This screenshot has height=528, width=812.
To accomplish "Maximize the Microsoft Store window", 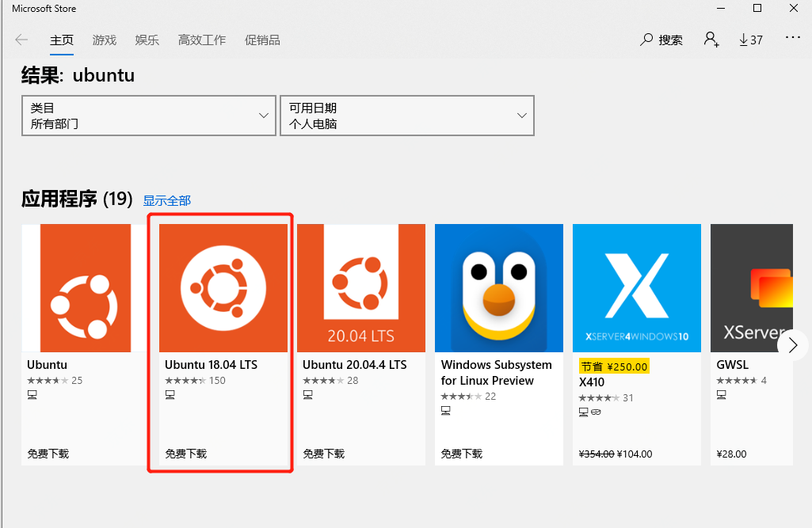I will (757, 8).
